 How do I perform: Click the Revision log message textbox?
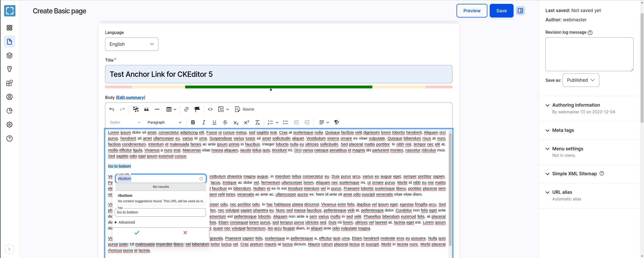[589, 54]
